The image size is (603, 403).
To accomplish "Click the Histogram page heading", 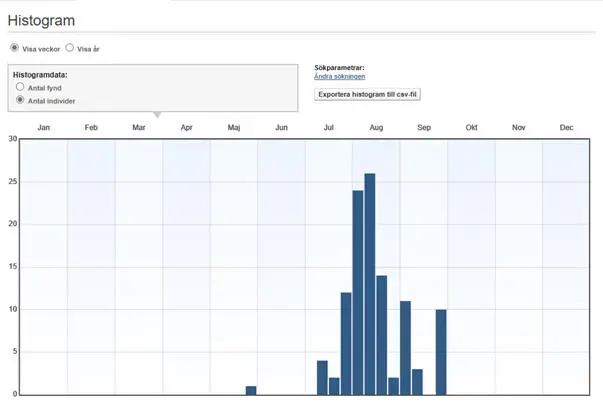I will (41, 20).
